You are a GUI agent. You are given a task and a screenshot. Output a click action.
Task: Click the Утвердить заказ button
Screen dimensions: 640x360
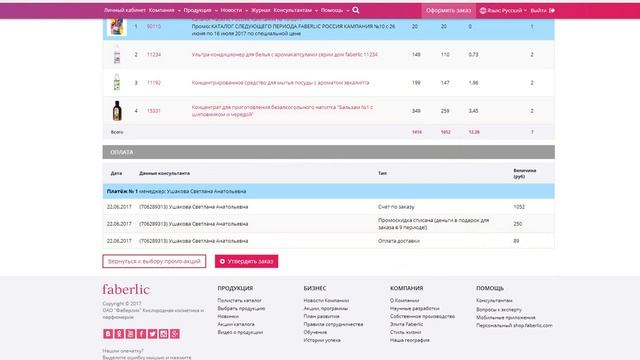click(247, 261)
